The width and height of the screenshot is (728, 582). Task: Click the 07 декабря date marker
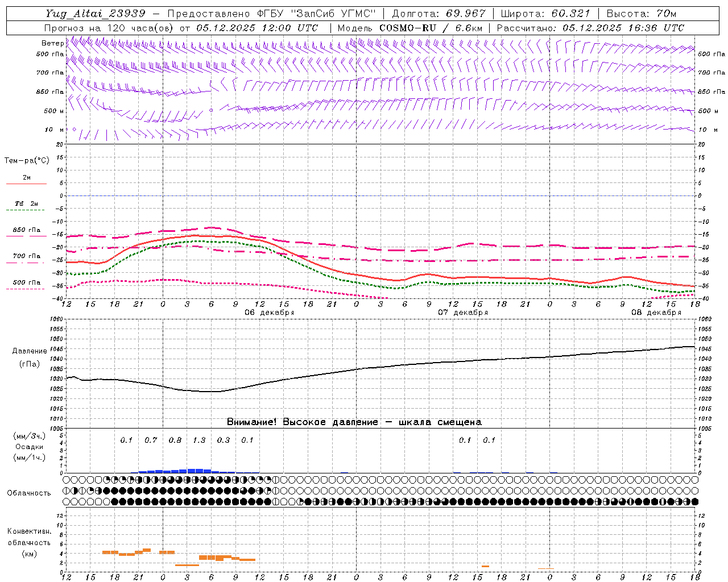click(x=462, y=313)
